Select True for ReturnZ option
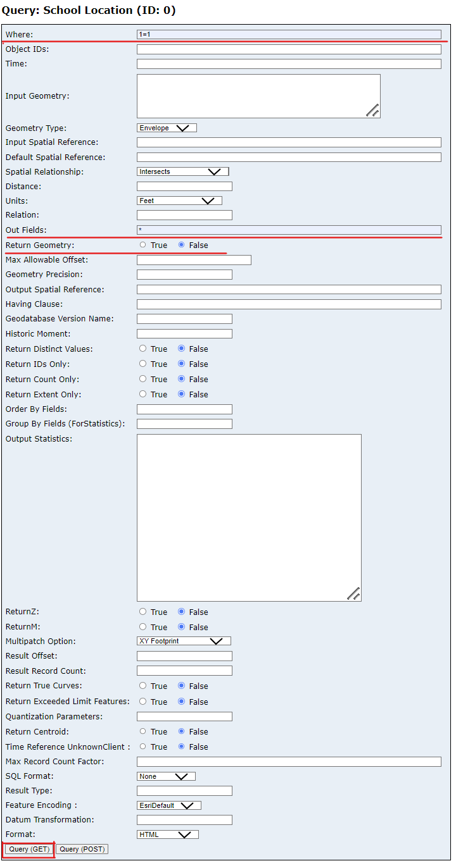This screenshot has width=456, height=868. [143, 612]
